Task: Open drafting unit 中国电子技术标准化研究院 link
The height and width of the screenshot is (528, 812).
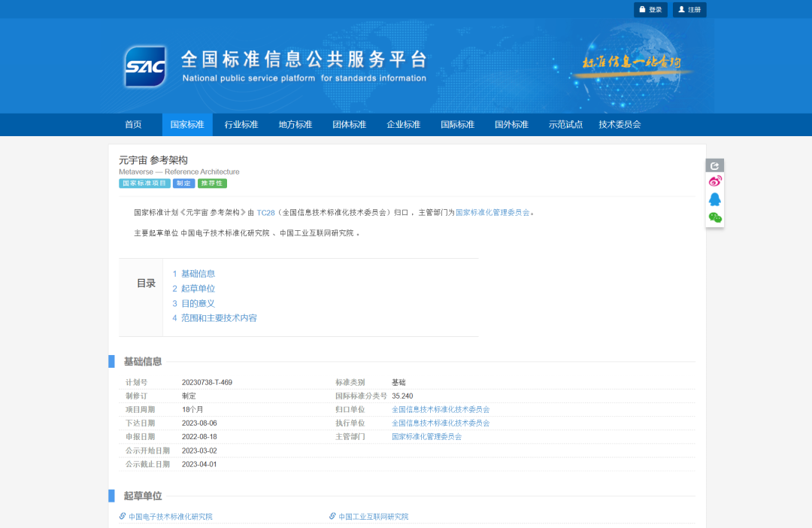Action: (171, 517)
